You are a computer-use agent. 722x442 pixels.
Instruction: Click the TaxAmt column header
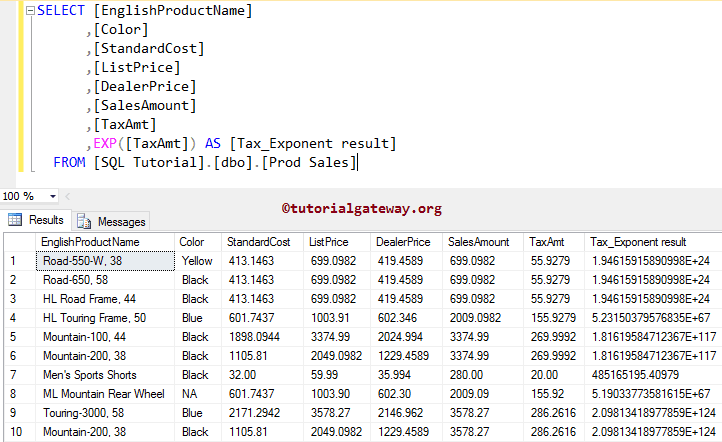click(x=554, y=242)
